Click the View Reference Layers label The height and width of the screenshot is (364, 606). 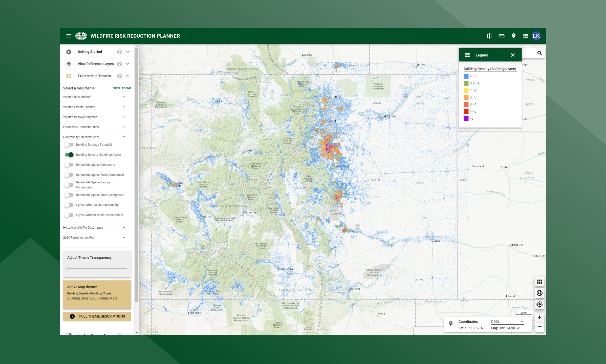pyautogui.click(x=96, y=64)
